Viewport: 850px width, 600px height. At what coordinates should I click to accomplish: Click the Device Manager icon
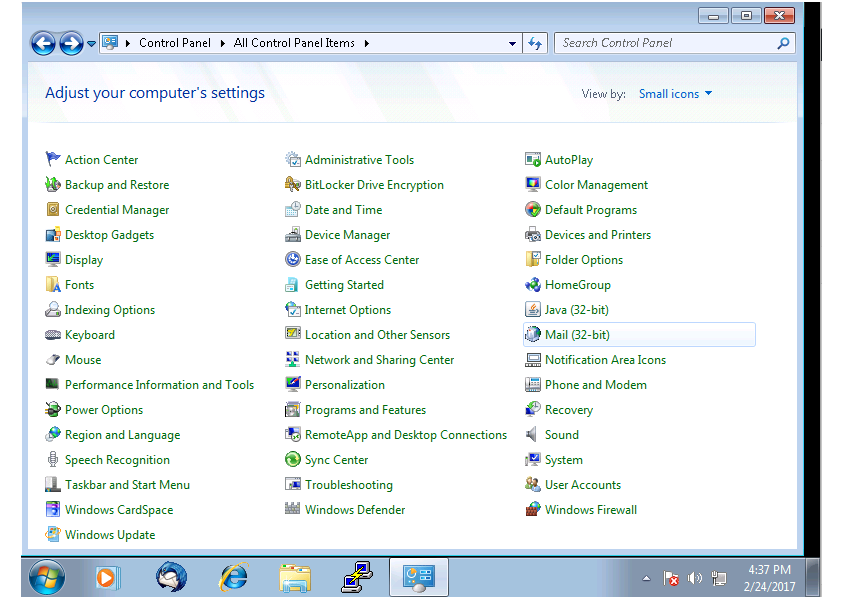(x=293, y=234)
